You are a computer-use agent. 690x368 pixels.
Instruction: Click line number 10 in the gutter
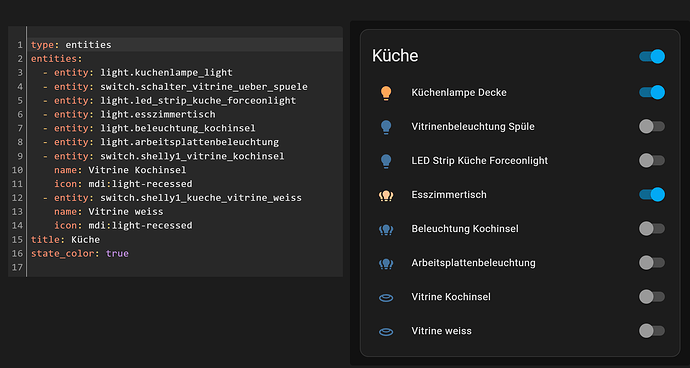[17, 170]
